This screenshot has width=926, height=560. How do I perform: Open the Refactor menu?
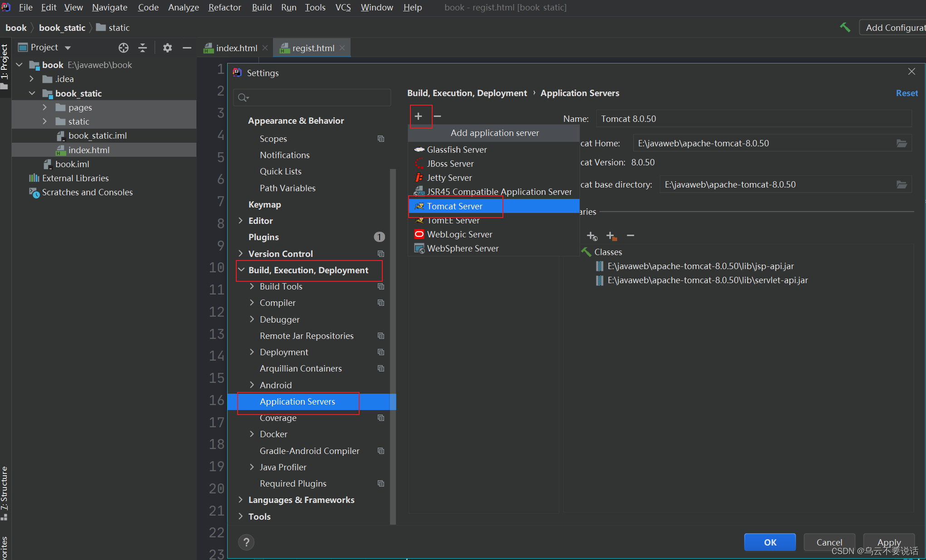[224, 7]
